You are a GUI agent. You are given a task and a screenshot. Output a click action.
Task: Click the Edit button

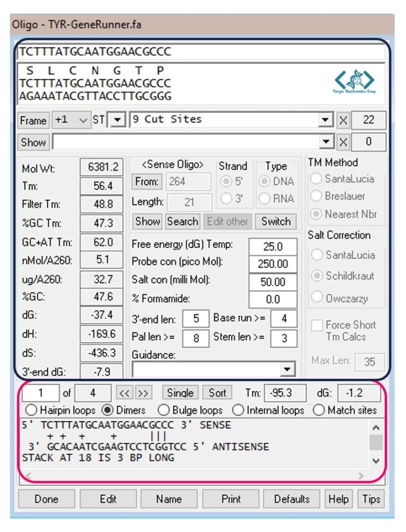click(108, 499)
